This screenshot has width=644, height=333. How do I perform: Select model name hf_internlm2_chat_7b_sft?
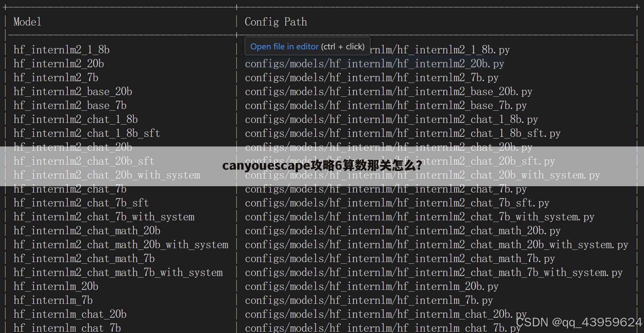tap(81, 203)
